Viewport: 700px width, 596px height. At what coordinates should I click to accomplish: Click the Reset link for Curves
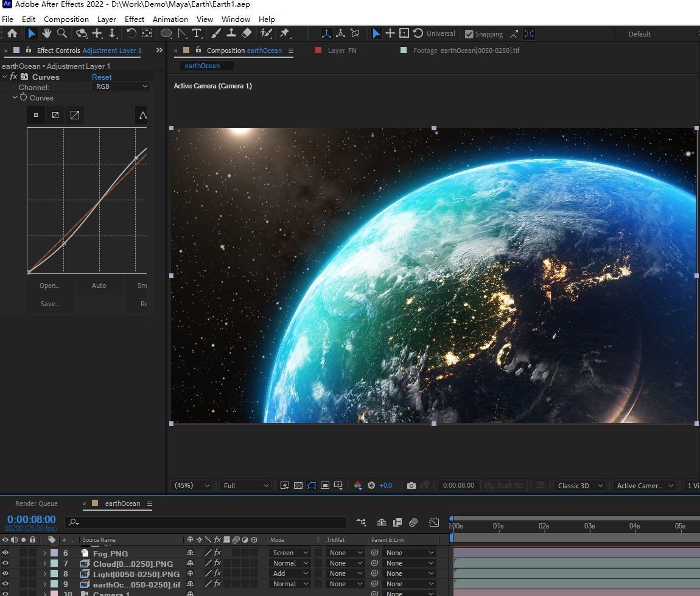click(x=102, y=77)
